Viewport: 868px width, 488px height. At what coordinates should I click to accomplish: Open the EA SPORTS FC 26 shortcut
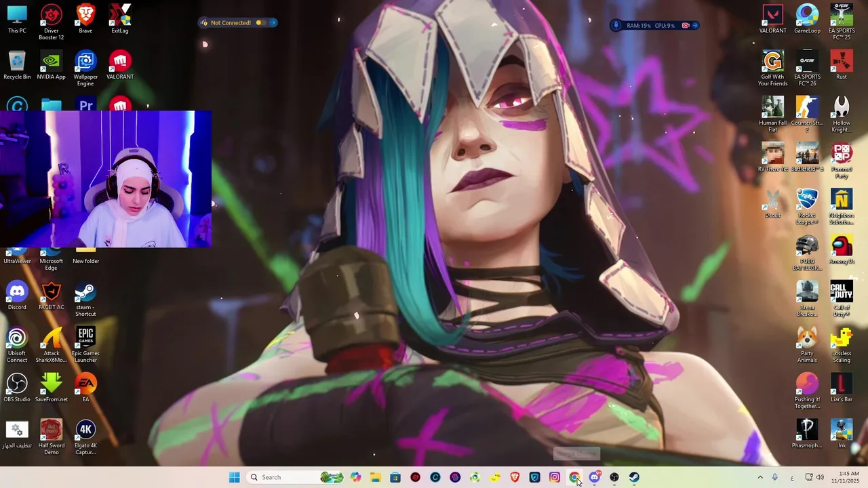(807, 68)
